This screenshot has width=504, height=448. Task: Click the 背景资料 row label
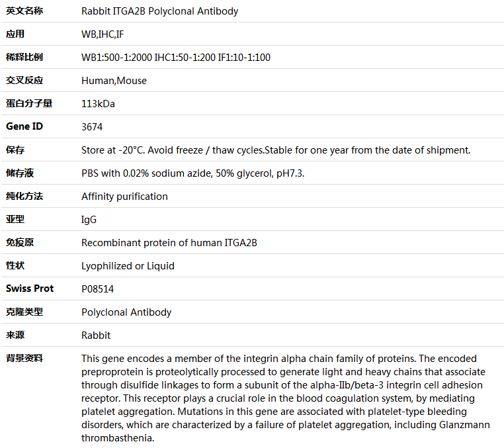click(24, 358)
